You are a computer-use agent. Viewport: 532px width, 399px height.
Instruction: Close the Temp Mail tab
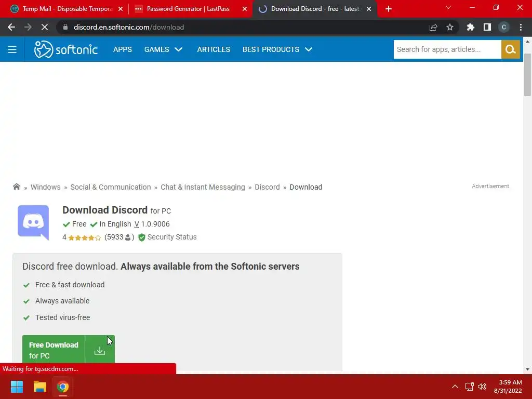pyautogui.click(x=121, y=9)
